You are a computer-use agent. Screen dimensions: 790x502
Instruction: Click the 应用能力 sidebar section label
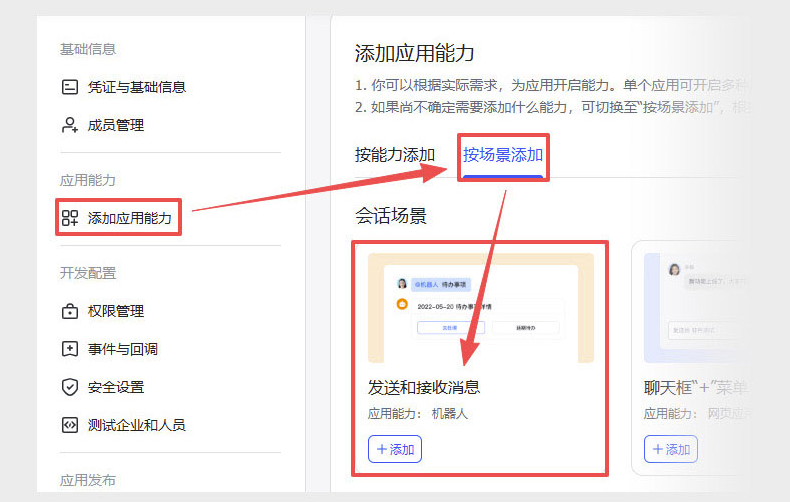point(88,180)
